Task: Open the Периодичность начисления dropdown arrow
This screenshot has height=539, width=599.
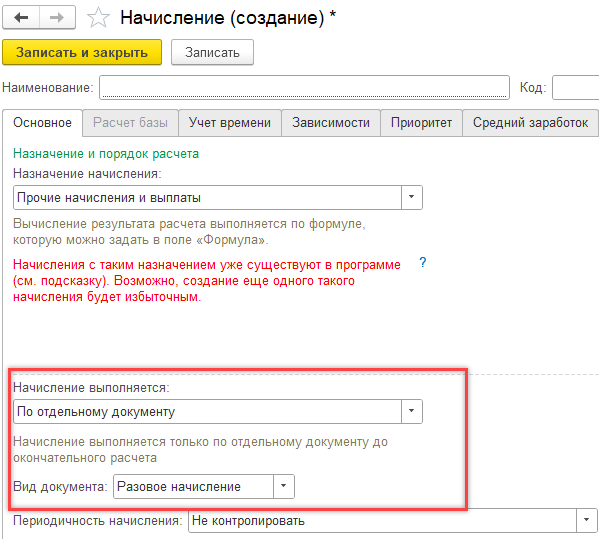Action: 586,520
